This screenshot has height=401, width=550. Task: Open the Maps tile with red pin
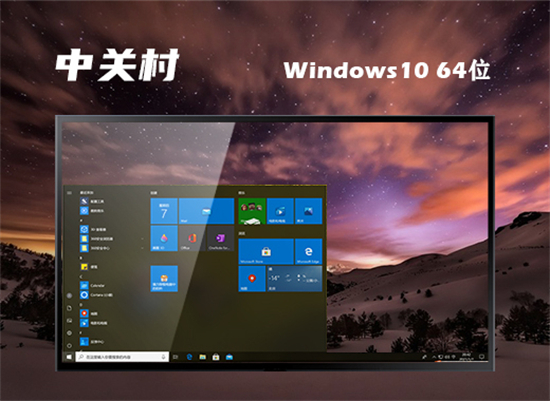[252, 279]
